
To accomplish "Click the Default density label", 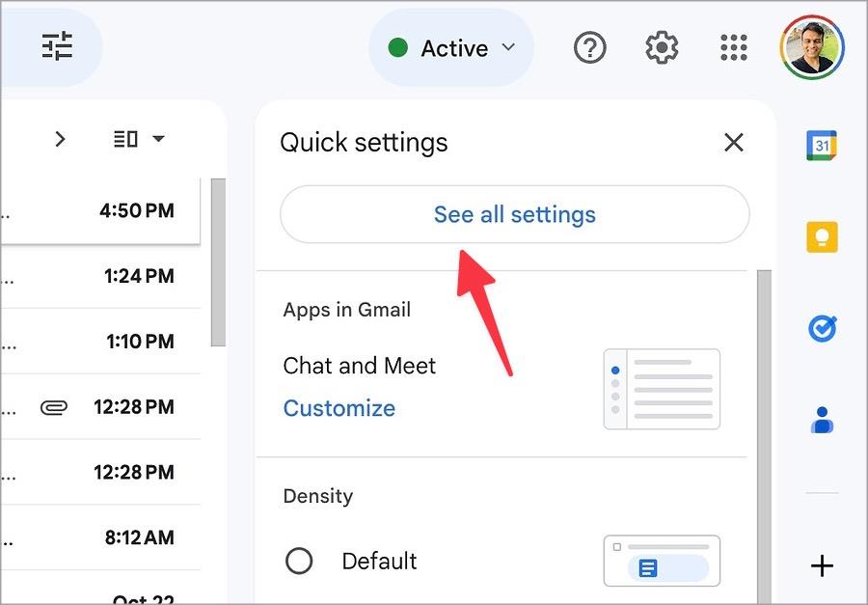I will [x=379, y=562].
